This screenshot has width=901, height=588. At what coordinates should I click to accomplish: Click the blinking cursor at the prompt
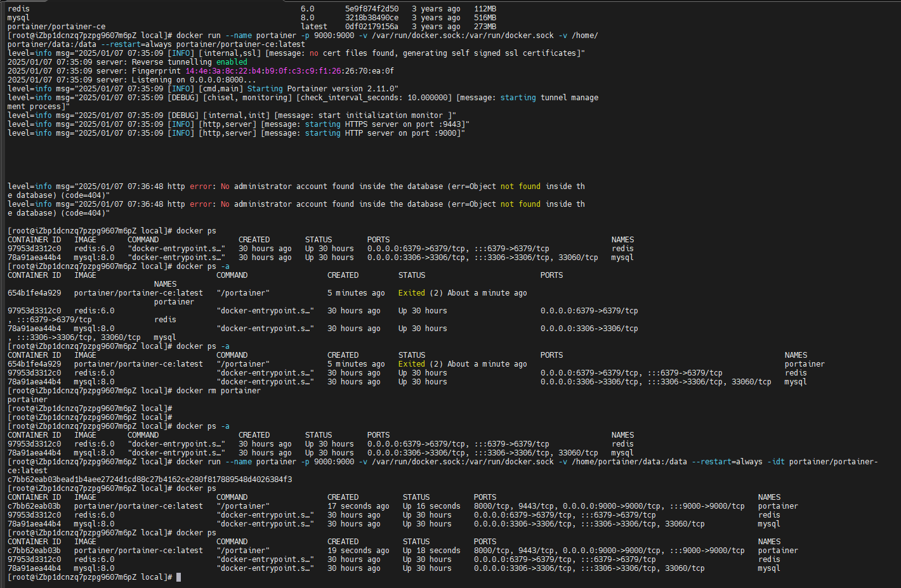(179, 577)
